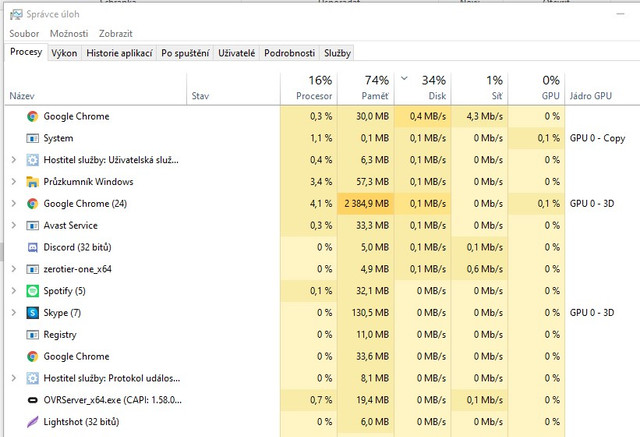Select the Procesy tab

click(x=26, y=52)
